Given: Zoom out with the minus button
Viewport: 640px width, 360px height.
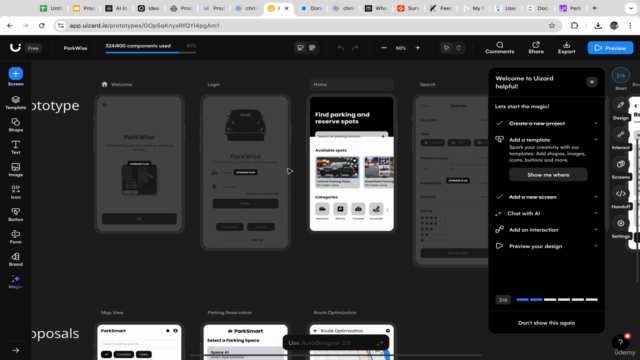Looking at the screenshot, I should [384, 48].
